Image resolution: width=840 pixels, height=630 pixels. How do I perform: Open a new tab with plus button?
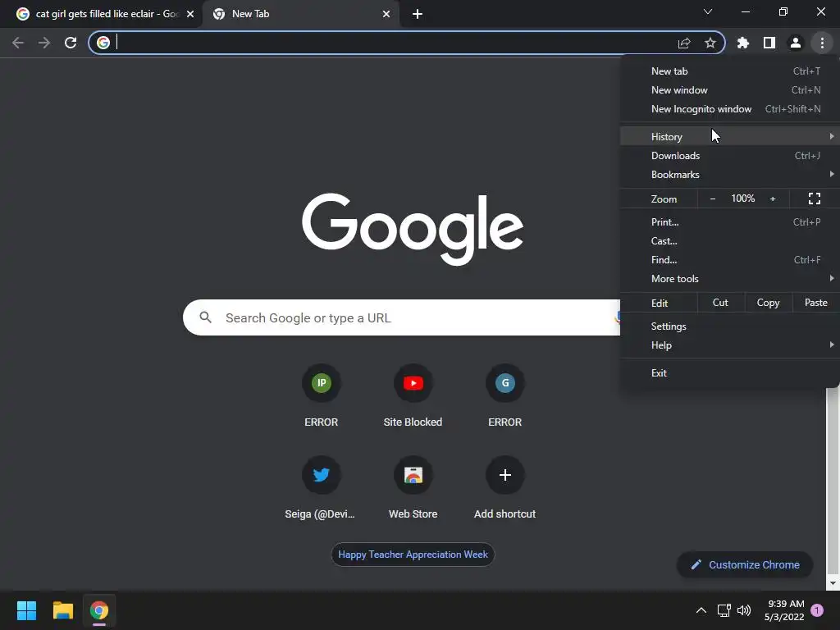418,14
